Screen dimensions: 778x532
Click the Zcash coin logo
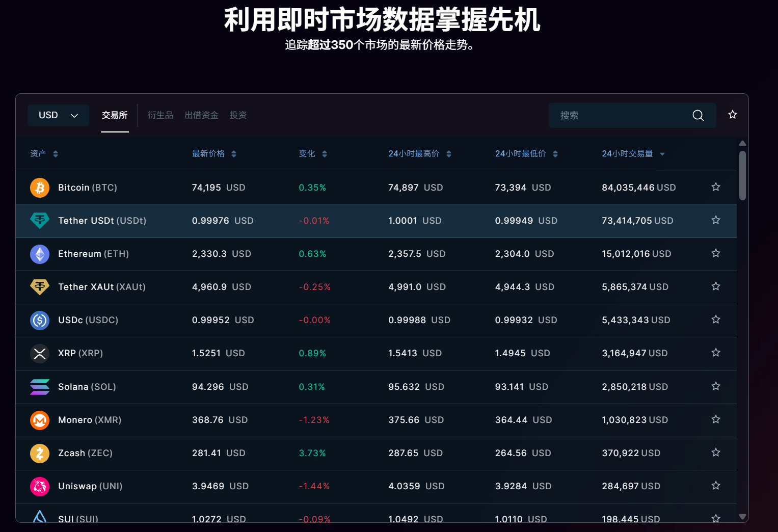[39, 453]
